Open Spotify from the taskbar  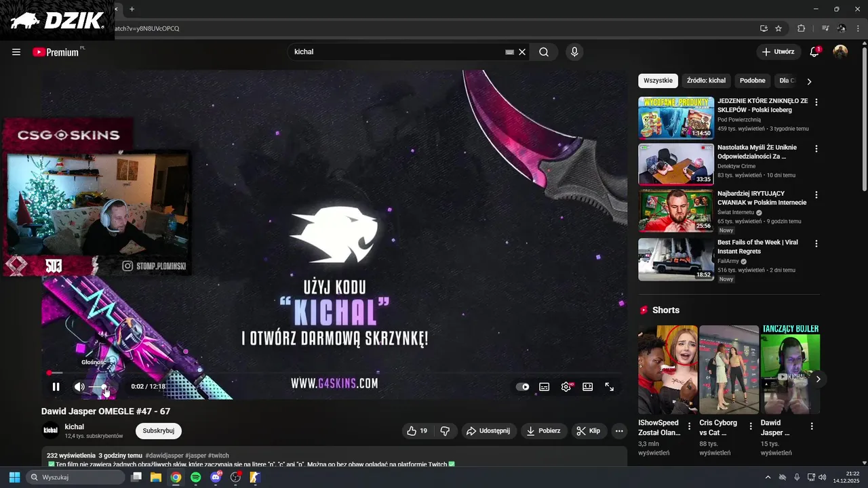pyautogui.click(x=196, y=477)
